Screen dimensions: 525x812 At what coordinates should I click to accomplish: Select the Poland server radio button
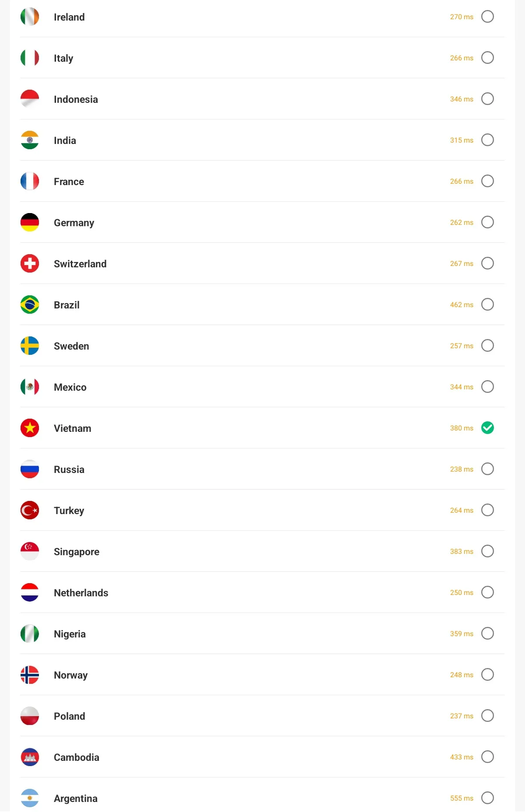point(487,716)
